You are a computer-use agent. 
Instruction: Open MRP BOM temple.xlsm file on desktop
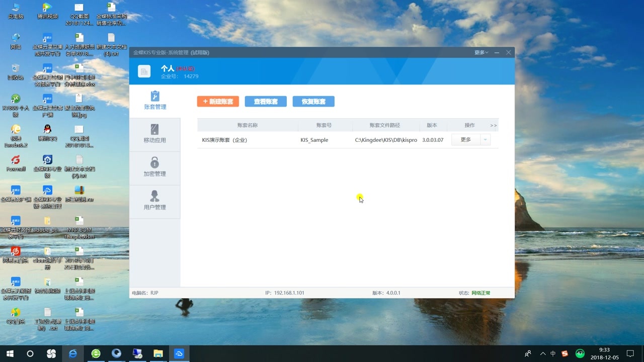tap(79, 227)
